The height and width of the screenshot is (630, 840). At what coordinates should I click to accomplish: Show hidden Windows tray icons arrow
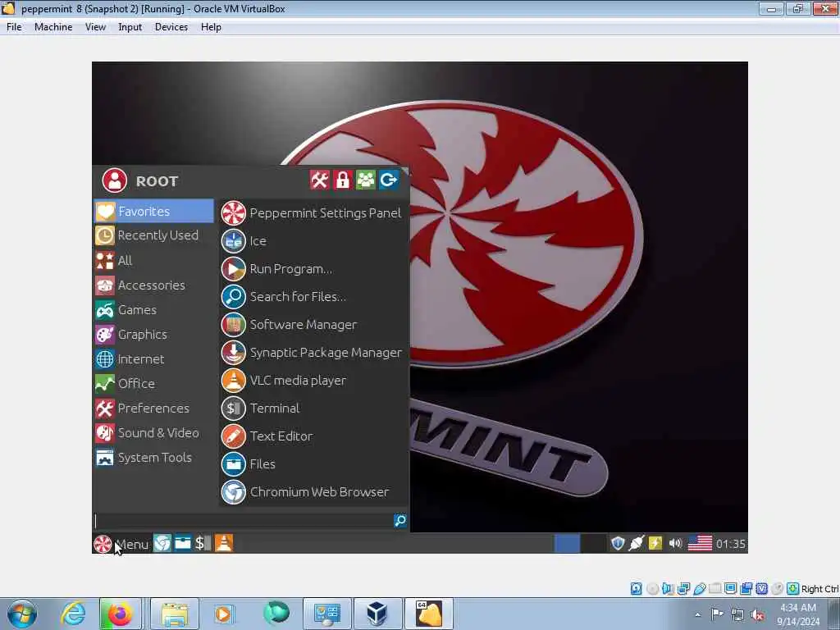[697, 615]
